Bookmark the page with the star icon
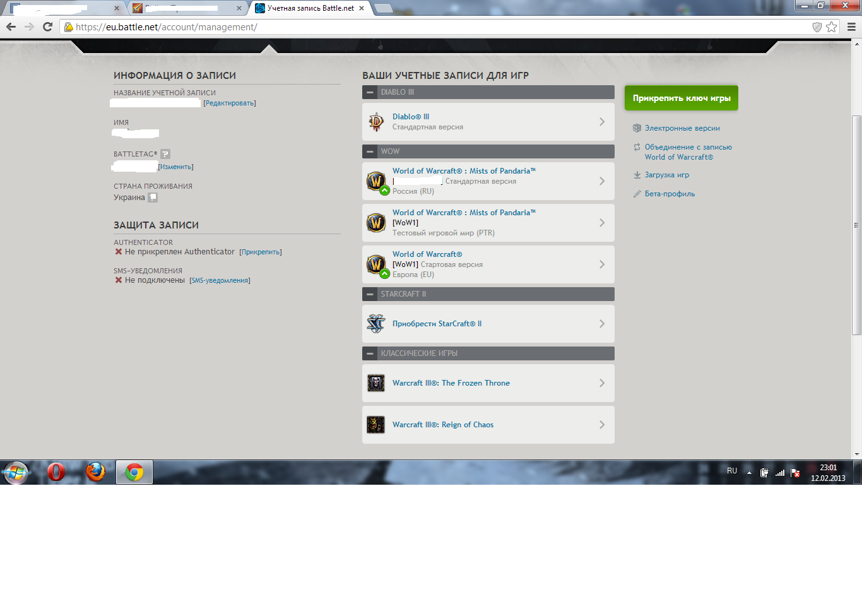Viewport: 862px width, 616px height. click(x=832, y=27)
